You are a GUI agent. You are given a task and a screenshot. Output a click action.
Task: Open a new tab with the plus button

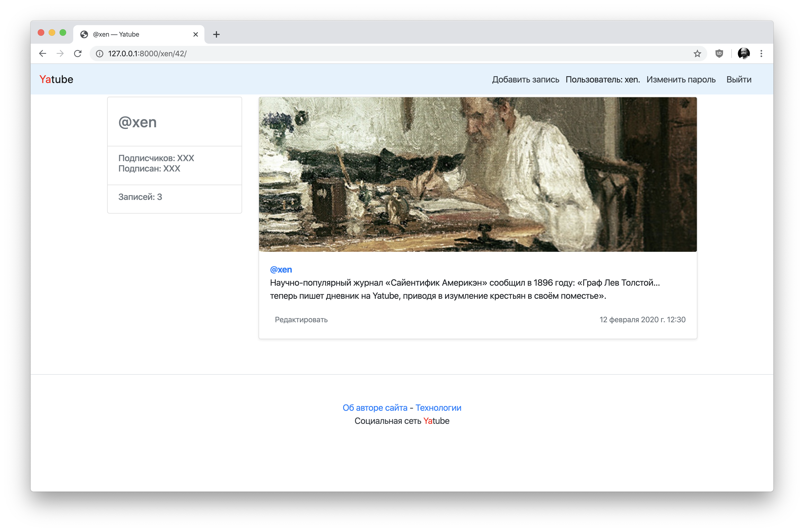(216, 34)
